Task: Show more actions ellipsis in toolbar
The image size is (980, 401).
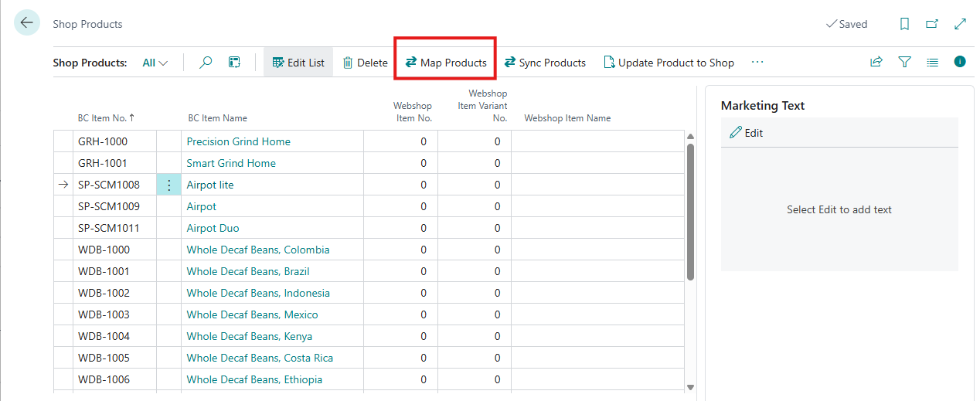Action: click(x=757, y=63)
